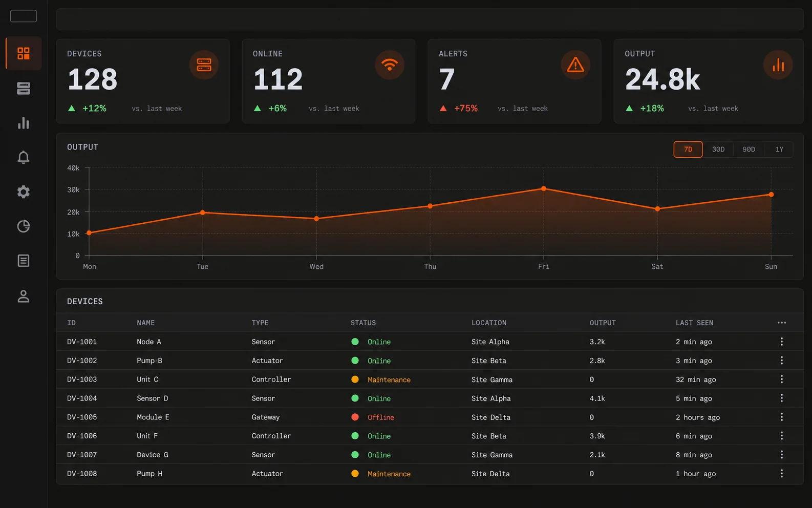Switch chart to 90D range
The image size is (812, 508).
pyautogui.click(x=749, y=150)
